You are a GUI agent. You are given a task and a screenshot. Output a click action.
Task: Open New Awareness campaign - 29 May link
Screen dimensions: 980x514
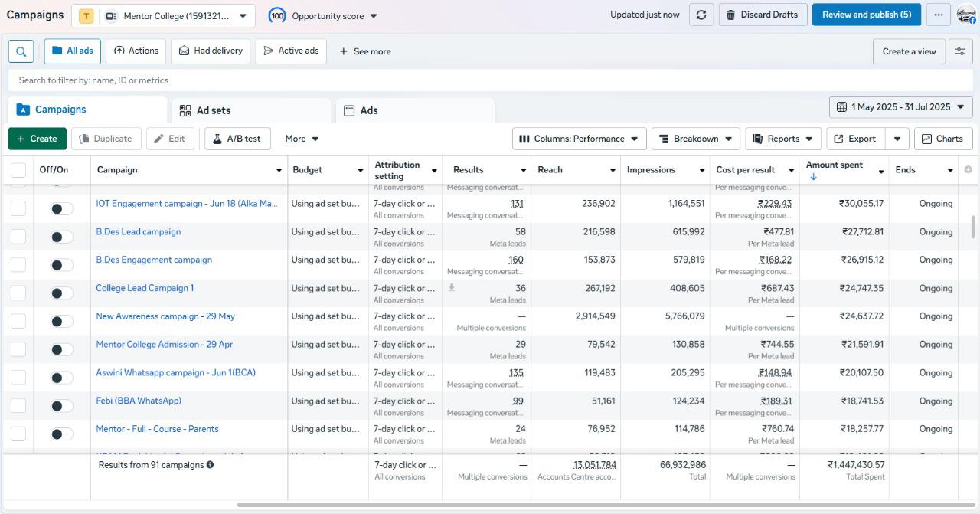click(x=165, y=316)
